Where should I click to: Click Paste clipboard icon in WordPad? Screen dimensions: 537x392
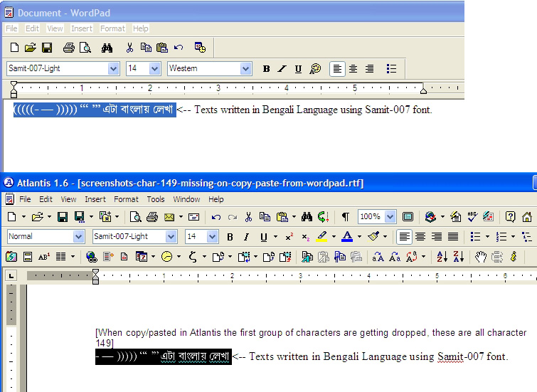pos(161,47)
